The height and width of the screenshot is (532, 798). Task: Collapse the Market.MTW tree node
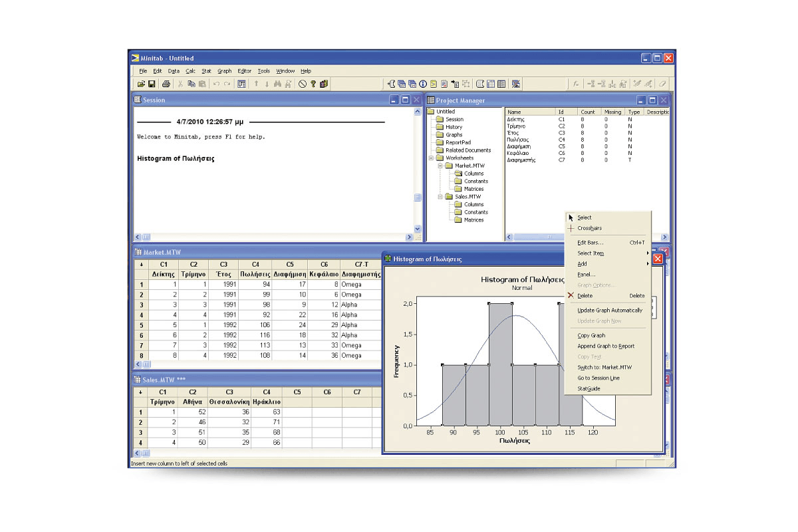pos(440,166)
